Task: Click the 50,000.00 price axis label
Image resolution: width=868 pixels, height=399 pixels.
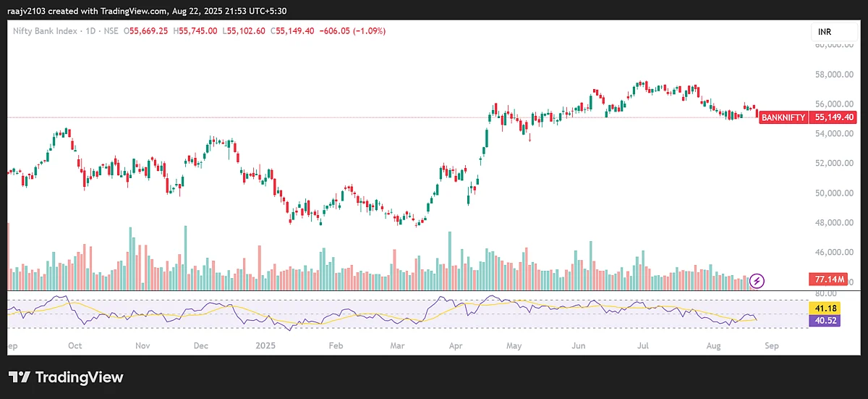Action: coord(835,193)
